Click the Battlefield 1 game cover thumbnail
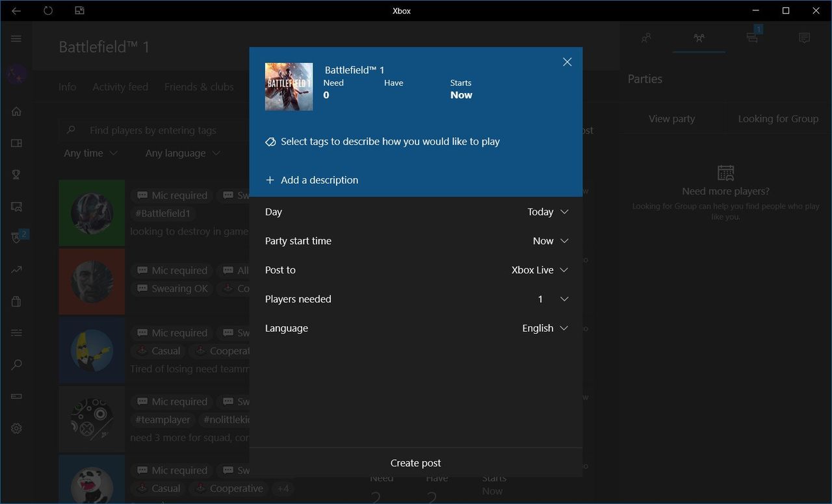 point(289,87)
